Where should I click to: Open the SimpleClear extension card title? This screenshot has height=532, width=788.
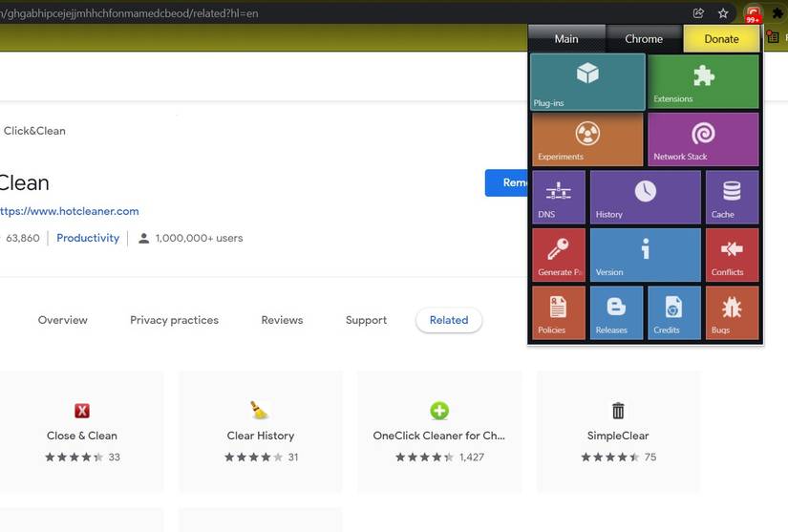click(x=618, y=436)
